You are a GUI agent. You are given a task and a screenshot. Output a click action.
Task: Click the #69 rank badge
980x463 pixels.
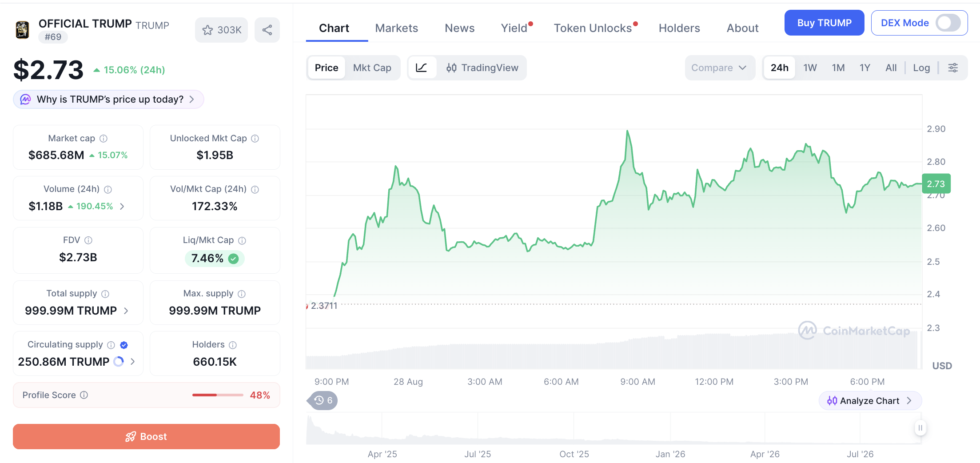[53, 37]
